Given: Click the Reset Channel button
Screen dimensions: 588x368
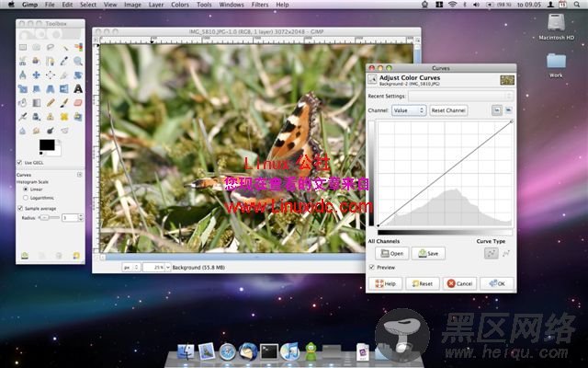Looking at the screenshot, I should (448, 110).
